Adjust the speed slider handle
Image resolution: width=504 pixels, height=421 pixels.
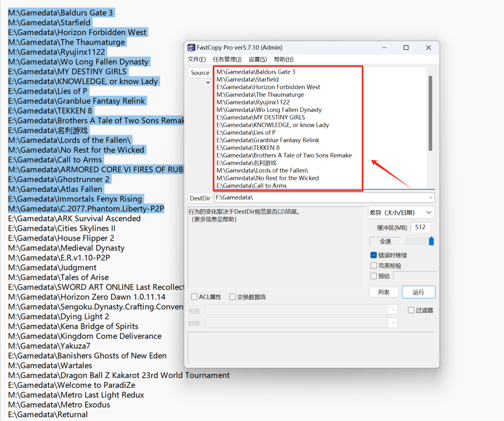coord(431,241)
